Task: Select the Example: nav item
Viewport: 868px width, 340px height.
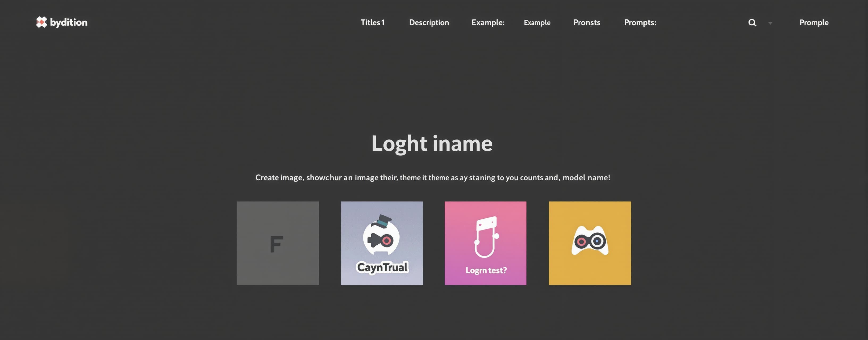Action: click(x=488, y=23)
